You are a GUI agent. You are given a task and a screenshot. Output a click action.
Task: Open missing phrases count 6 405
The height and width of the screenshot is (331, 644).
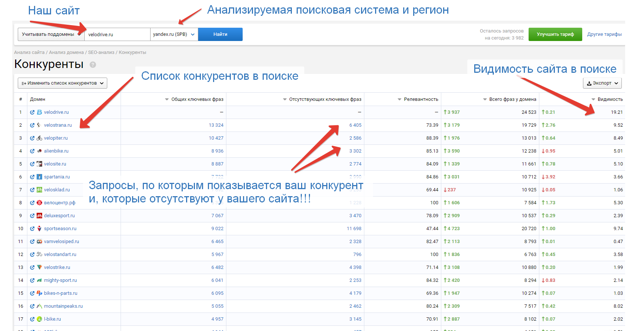(355, 125)
